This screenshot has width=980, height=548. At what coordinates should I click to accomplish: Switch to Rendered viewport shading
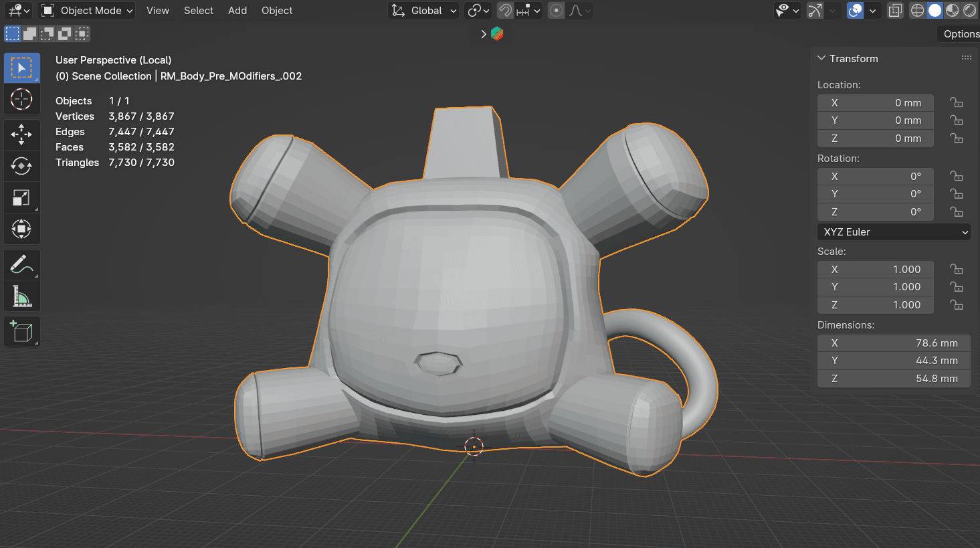click(x=970, y=11)
